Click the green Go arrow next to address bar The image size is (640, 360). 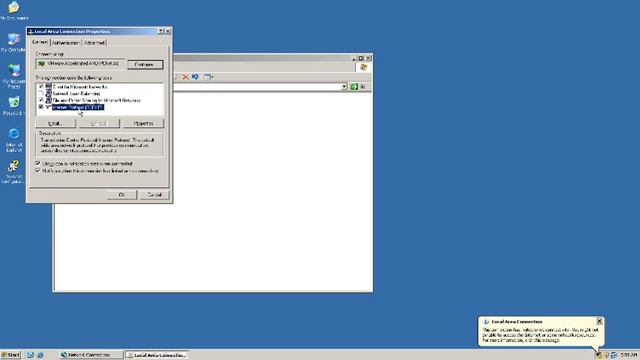coord(354,87)
